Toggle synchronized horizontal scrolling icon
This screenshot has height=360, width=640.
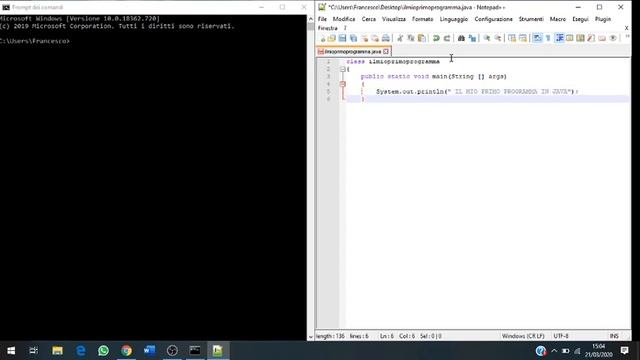pyautogui.click(x=523, y=38)
